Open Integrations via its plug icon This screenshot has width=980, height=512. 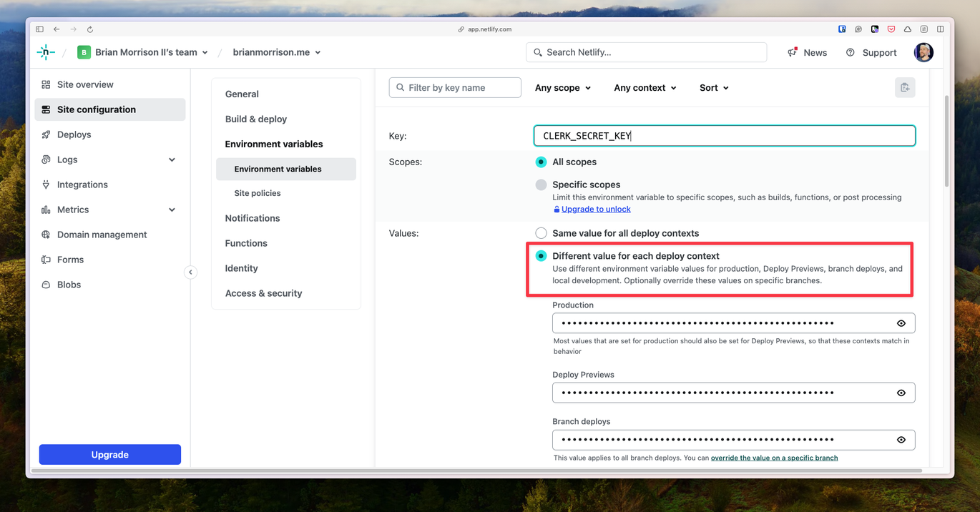(46, 184)
